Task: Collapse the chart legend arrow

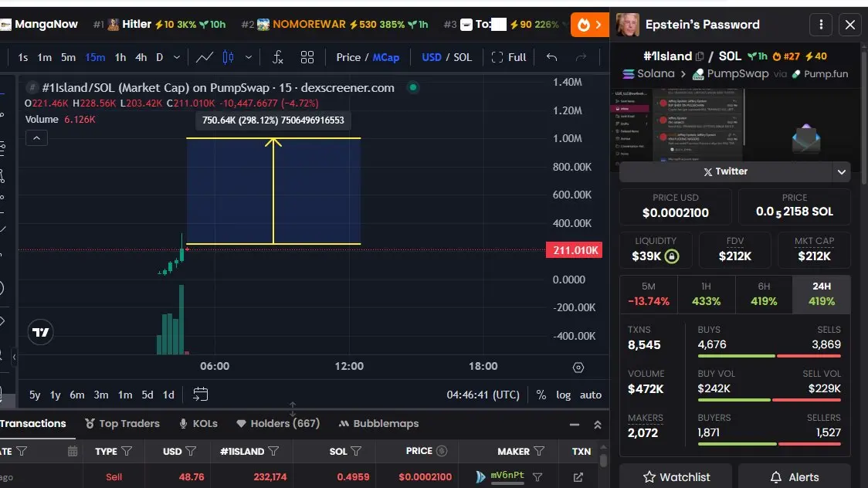Action: point(36,137)
